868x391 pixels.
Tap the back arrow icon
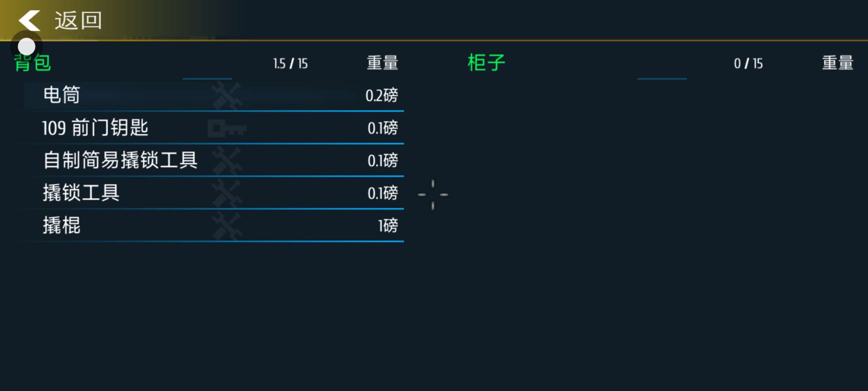[x=30, y=20]
